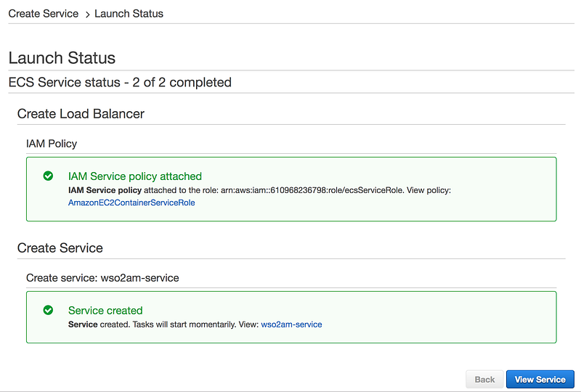Select the Create Service section heading
This screenshot has height=392, width=581.
coord(60,248)
